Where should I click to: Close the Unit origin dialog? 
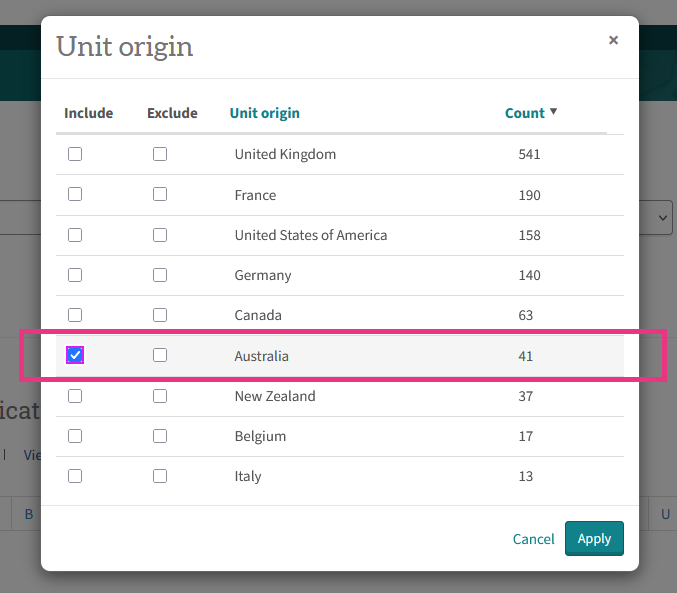tap(613, 41)
